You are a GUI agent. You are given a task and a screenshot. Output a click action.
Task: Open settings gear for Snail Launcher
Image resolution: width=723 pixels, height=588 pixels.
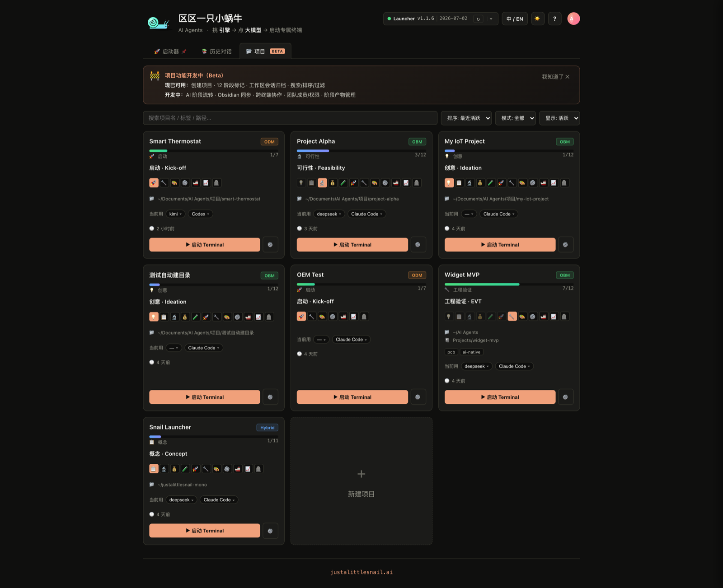coord(270,531)
